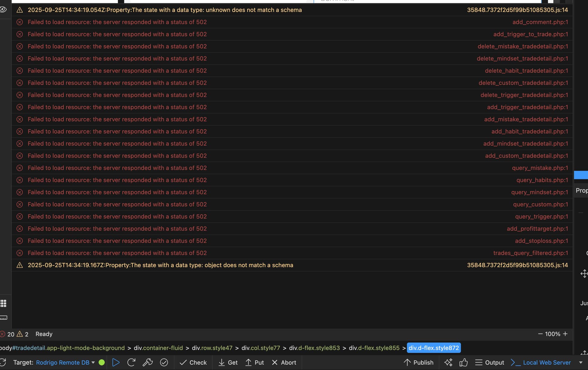The image size is (588, 370).
Task: Toggle the eye visibility icon at top left
Action: 3,9
